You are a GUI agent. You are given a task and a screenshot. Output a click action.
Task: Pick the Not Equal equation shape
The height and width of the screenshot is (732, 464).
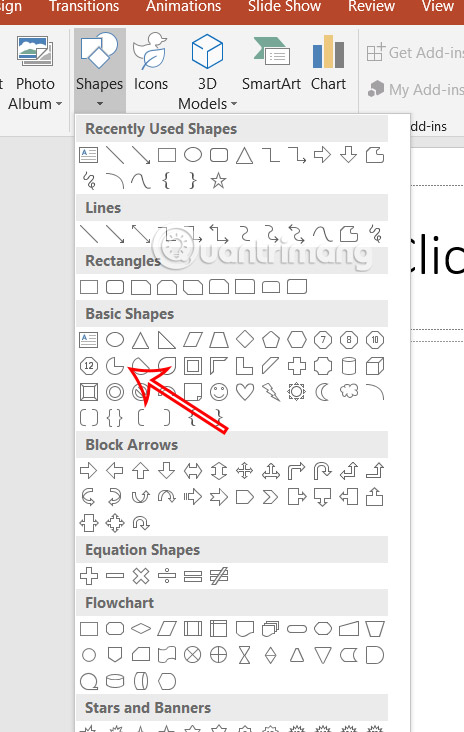(219, 576)
